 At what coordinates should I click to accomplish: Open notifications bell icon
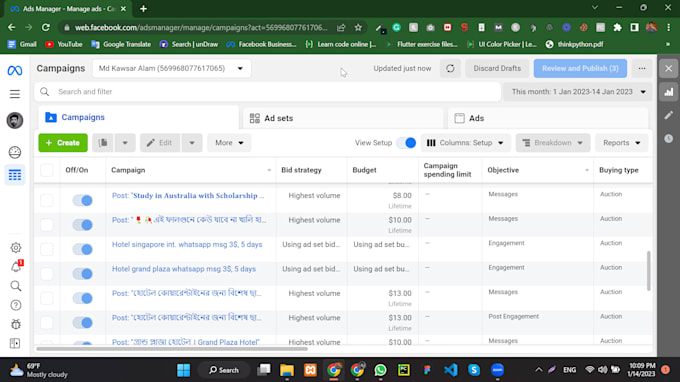point(16,267)
